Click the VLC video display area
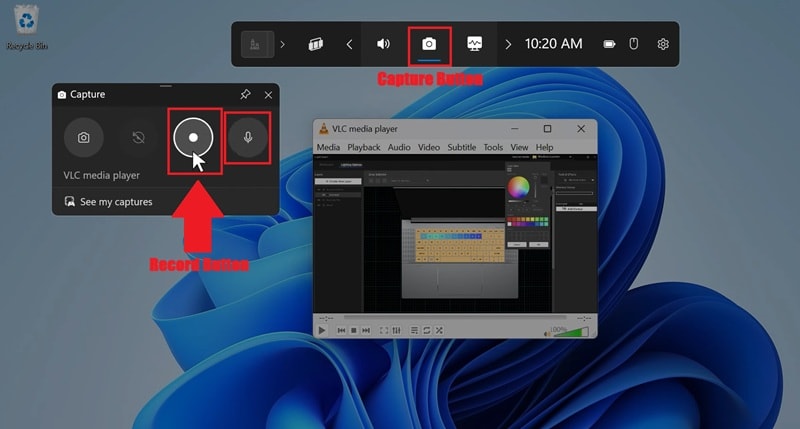This screenshot has width=800, height=429. tap(455, 234)
